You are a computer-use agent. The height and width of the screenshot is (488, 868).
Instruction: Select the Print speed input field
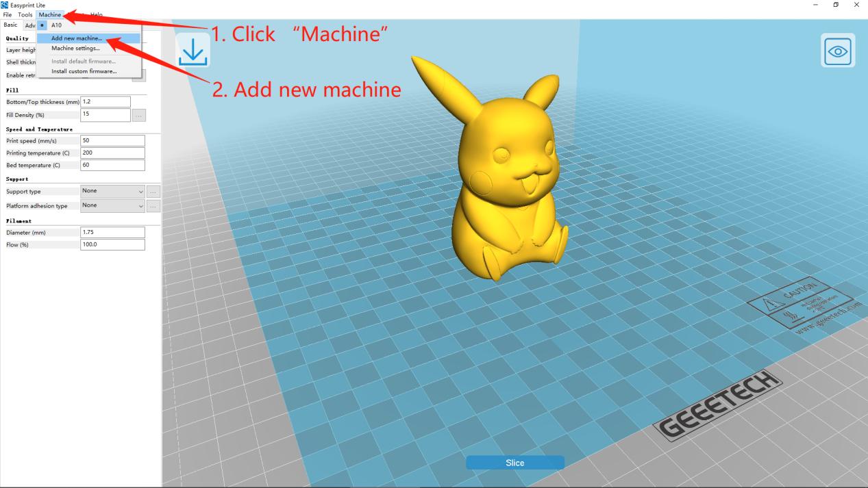(112, 140)
